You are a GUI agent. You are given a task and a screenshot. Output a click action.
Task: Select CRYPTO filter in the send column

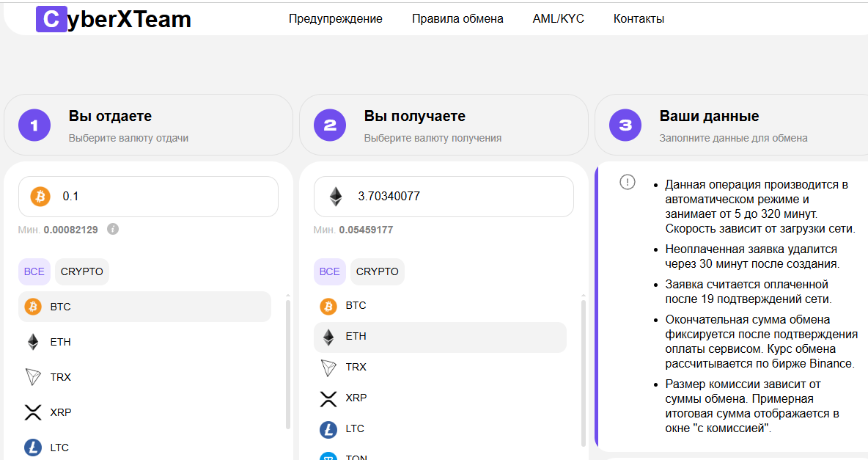pyautogui.click(x=82, y=271)
